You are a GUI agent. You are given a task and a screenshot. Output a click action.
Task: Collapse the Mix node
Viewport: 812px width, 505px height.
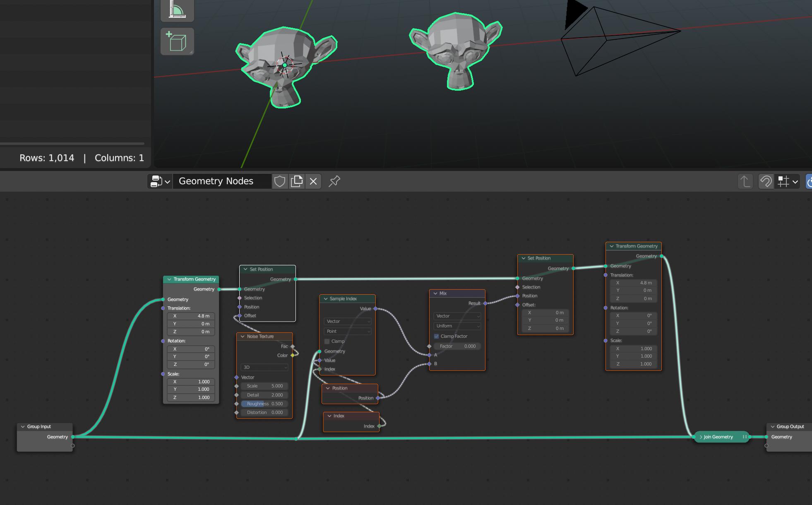click(435, 293)
